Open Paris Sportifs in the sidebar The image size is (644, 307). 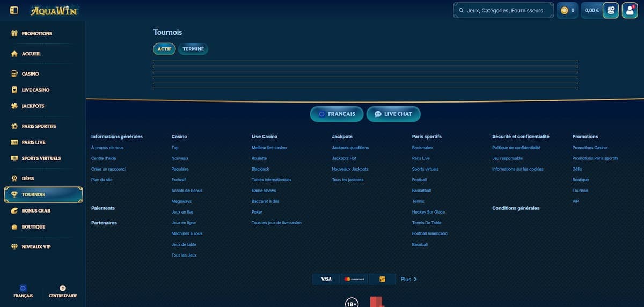click(38, 126)
